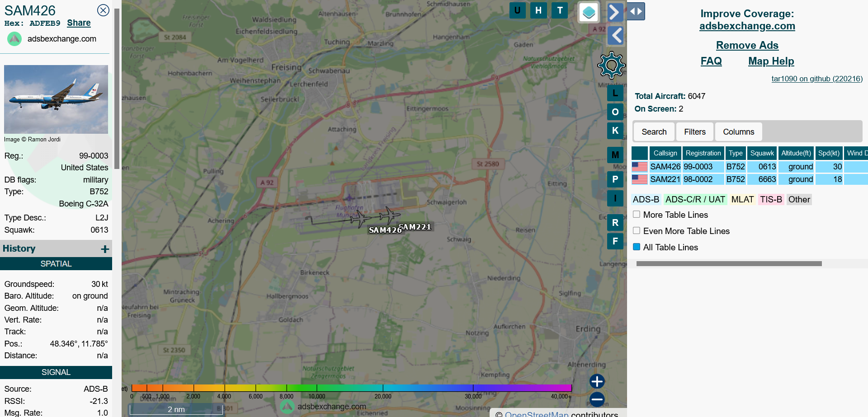Enable More Table Lines checkbox

click(637, 214)
